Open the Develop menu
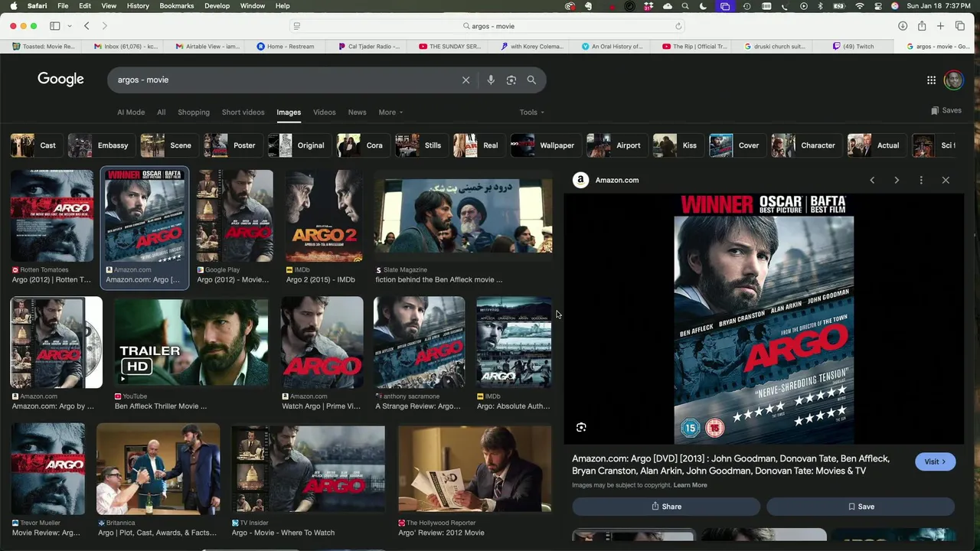This screenshot has width=980, height=551. pyautogui.click(x=217, y=6)
